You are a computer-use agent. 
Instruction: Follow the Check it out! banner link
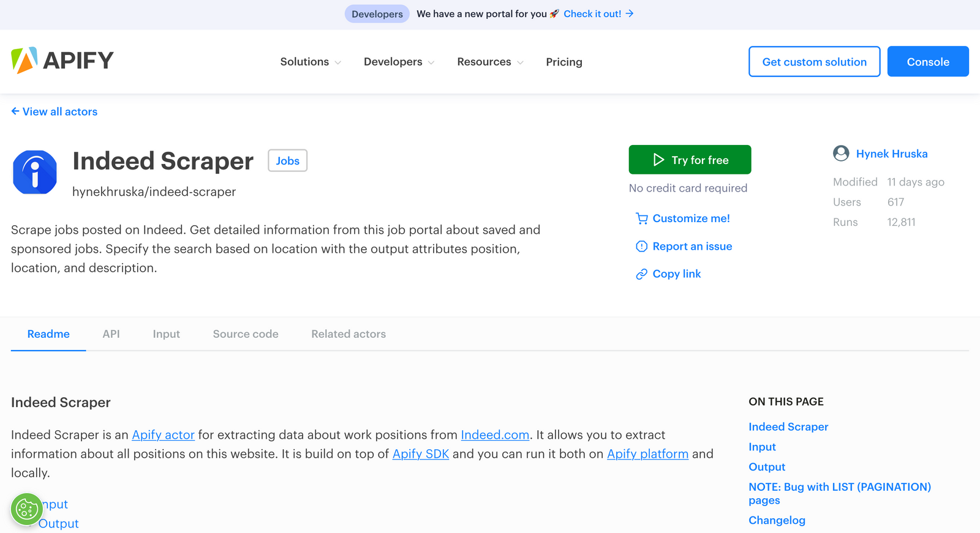point(592,13)
